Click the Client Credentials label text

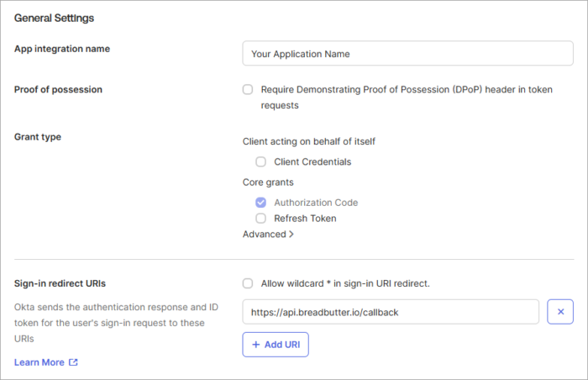pyautogui.click(x=312, y=161)
